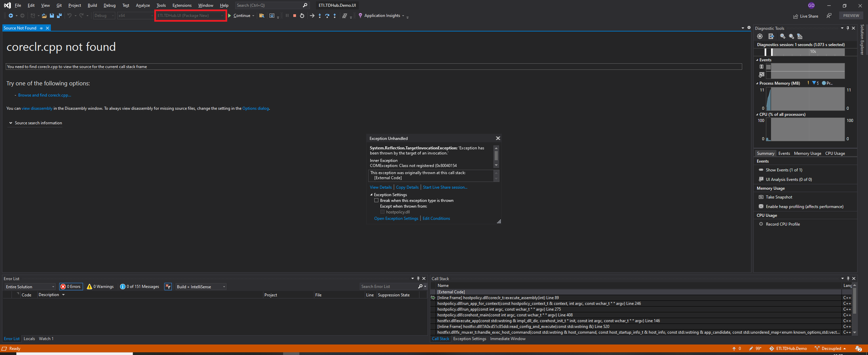
Task: Select the Step Over debugging icon
Action: pyautogui.click(x=327, y=16)
